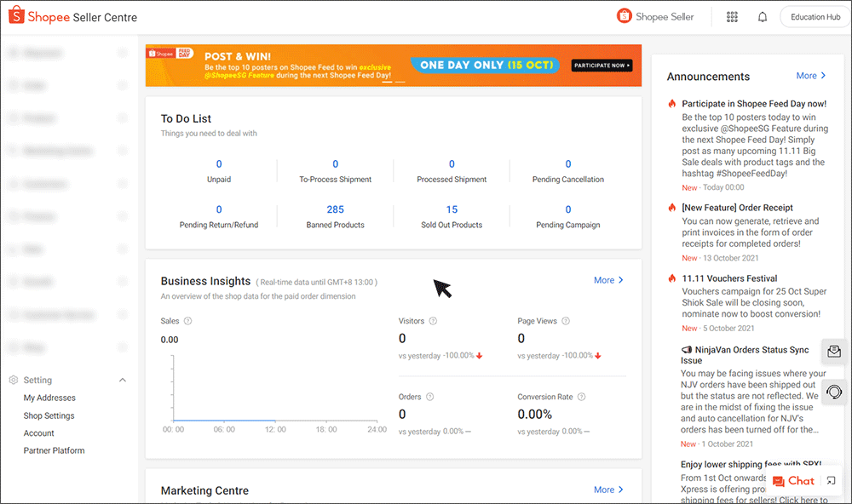Click the help icon beside Conversion Rate
This screenshot has width=852, height=504.
[580, 396]
